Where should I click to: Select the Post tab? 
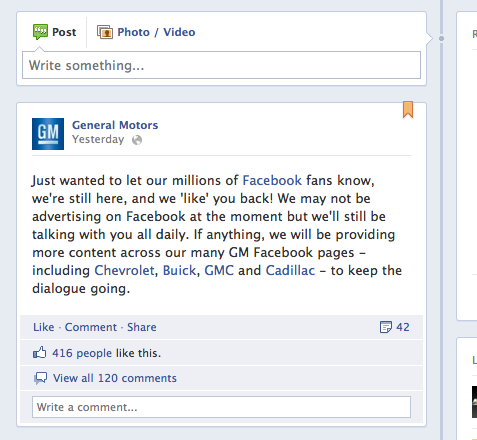[x=55, y=32]
